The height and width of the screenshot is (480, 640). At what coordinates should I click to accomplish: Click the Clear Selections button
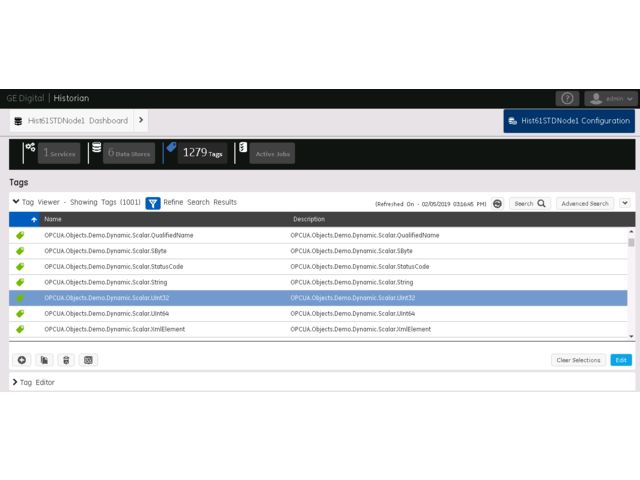click(x=578, y=360)
